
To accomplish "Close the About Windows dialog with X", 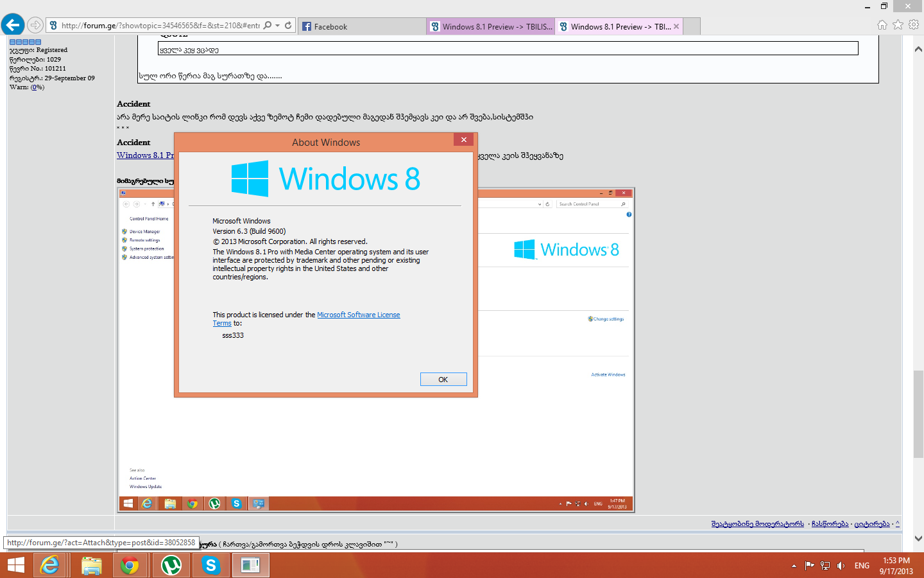I will point(463,139).
